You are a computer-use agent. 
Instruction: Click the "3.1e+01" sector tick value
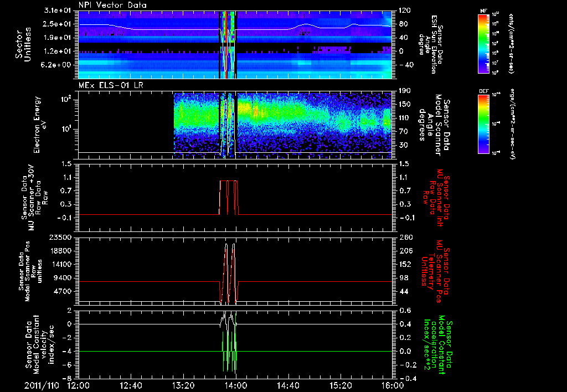[x=58, y=11]
